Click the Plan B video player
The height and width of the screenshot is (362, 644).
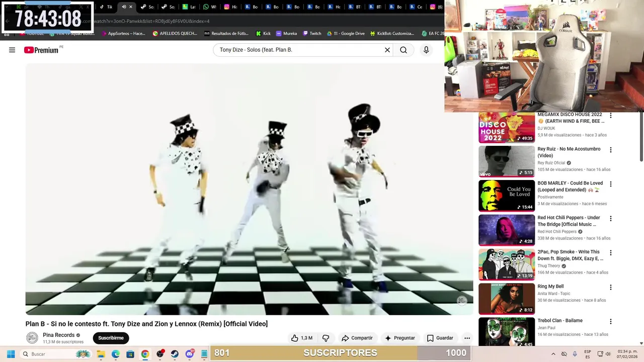coord(249,190)
